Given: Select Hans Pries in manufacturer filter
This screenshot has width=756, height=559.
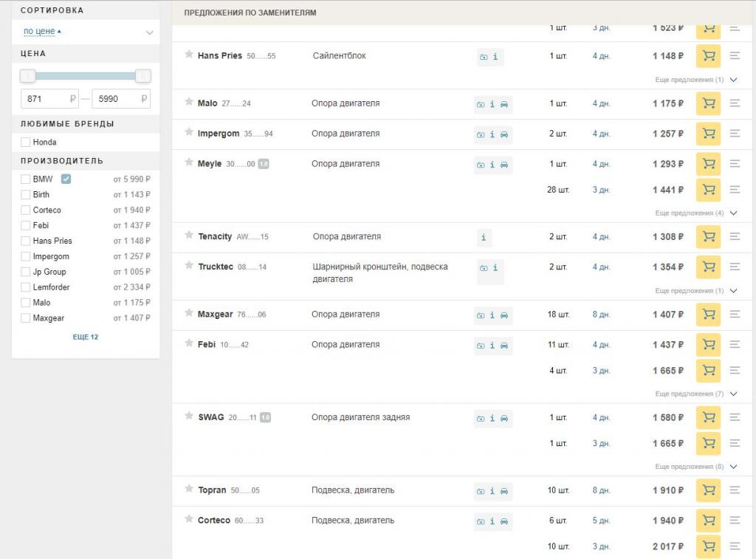Looking at the screenshot, I should tap(26, 241).
